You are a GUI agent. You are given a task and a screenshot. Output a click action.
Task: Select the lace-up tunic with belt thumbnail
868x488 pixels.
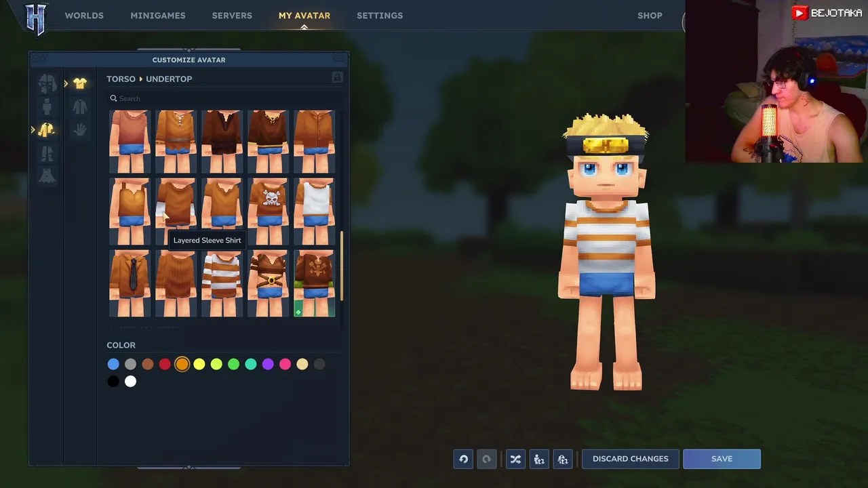pyautogui.click(x=176, y=141)
